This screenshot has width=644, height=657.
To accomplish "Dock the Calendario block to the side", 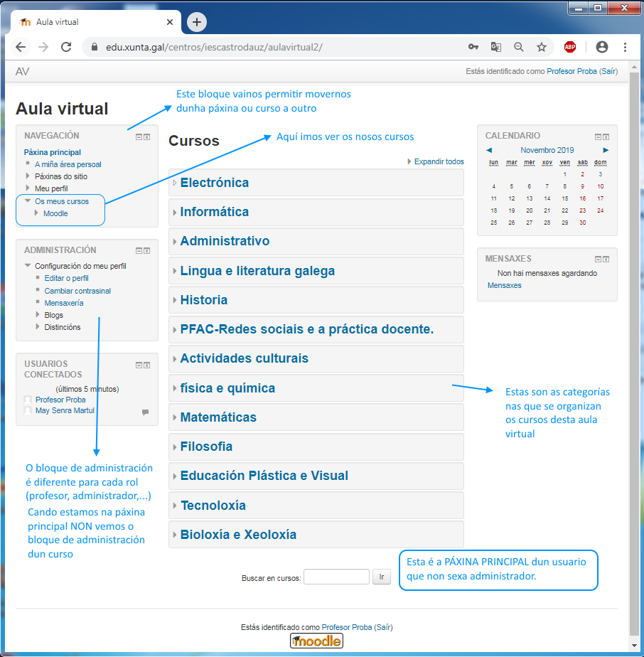I will pyautogui.click(x=606, y=137).
